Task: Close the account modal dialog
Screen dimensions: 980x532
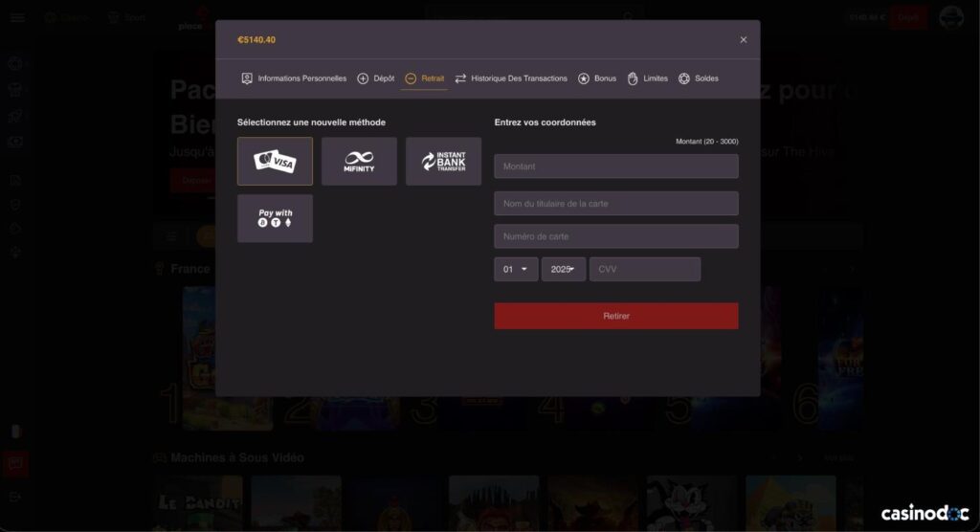Action: 744,40
